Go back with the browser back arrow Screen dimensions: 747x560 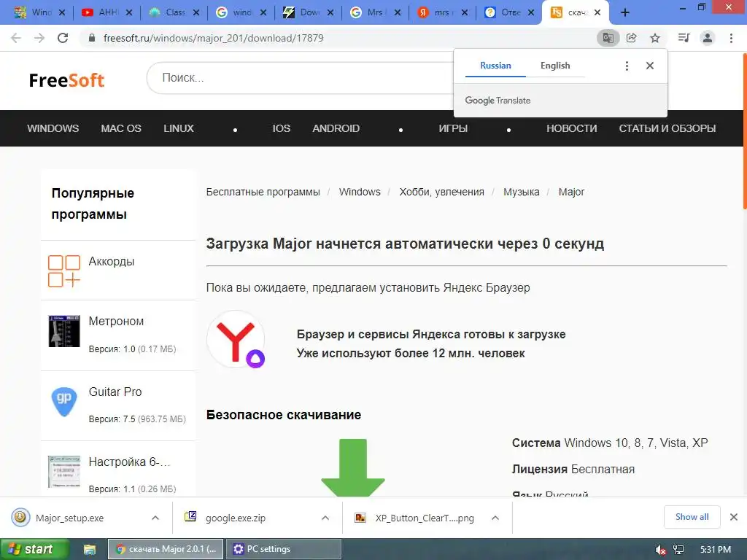tap(16, 38)
